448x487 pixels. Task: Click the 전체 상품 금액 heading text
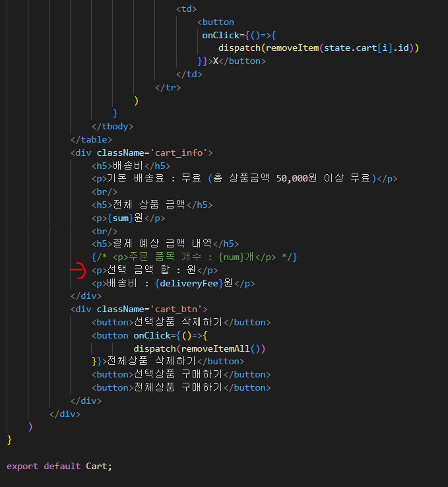[x=148, y=205]
